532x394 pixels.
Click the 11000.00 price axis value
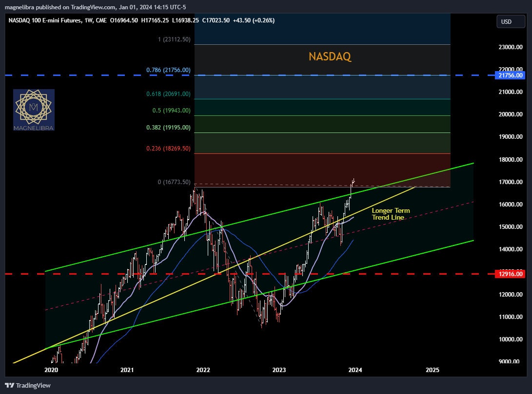click(x=511, y=317)
